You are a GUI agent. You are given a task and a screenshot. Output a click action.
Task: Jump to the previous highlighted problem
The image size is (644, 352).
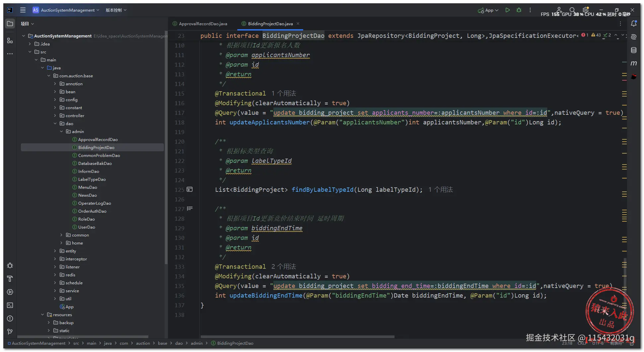[616, 35]
